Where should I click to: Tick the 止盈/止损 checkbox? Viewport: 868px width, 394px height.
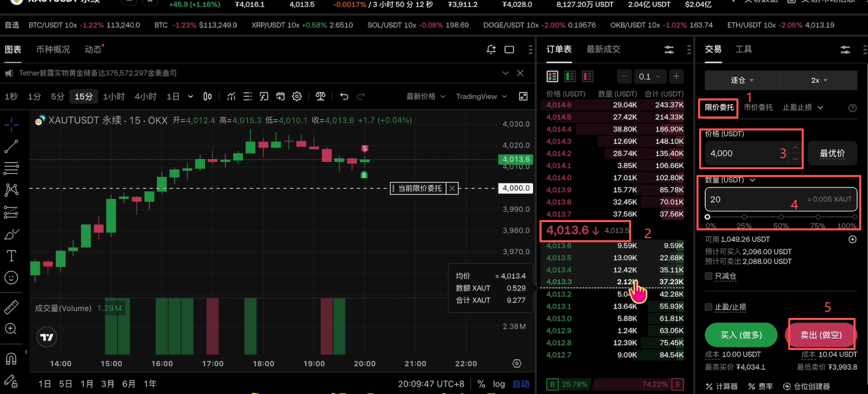click(x=708, y=308)
